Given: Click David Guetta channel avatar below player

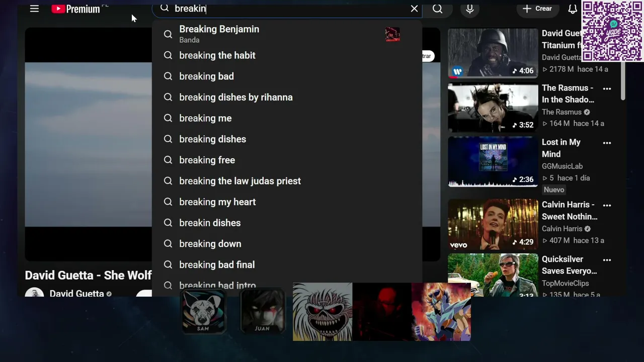Looking at the screenshot, I should [34, 292].
